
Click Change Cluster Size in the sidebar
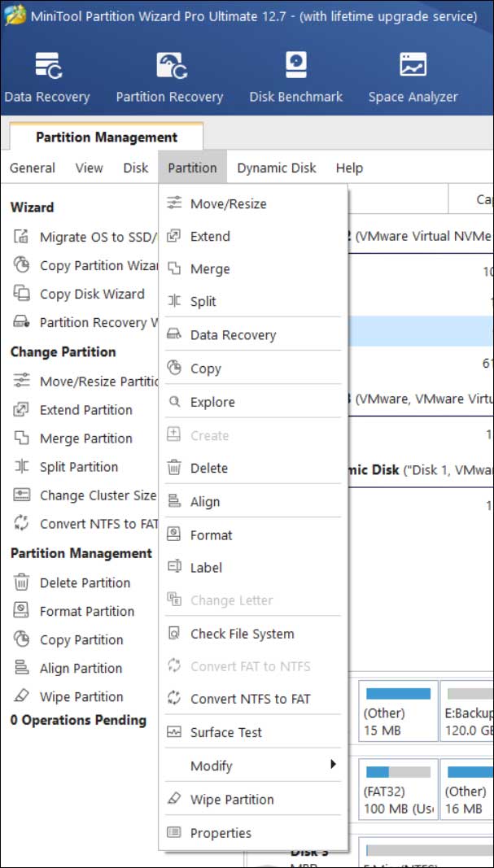point(97,495)
